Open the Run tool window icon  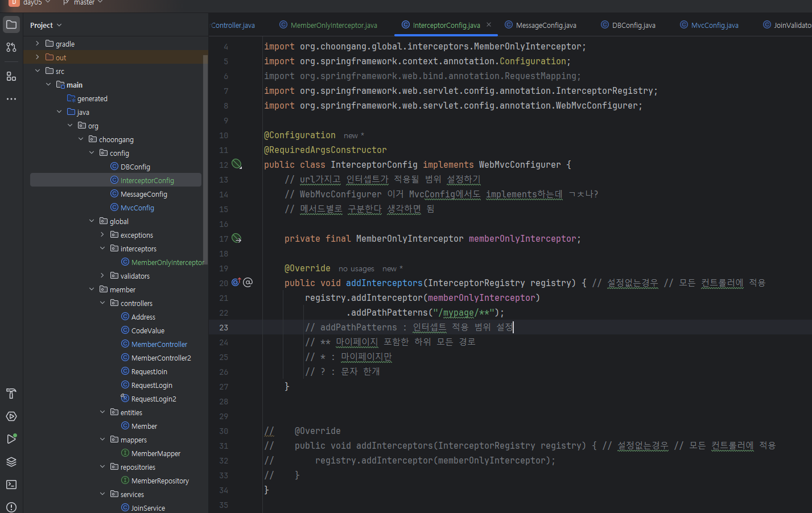(11, 439)
